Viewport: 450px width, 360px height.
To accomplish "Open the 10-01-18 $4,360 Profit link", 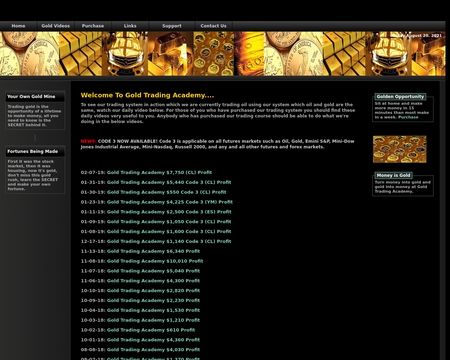I will pos(153,340).
